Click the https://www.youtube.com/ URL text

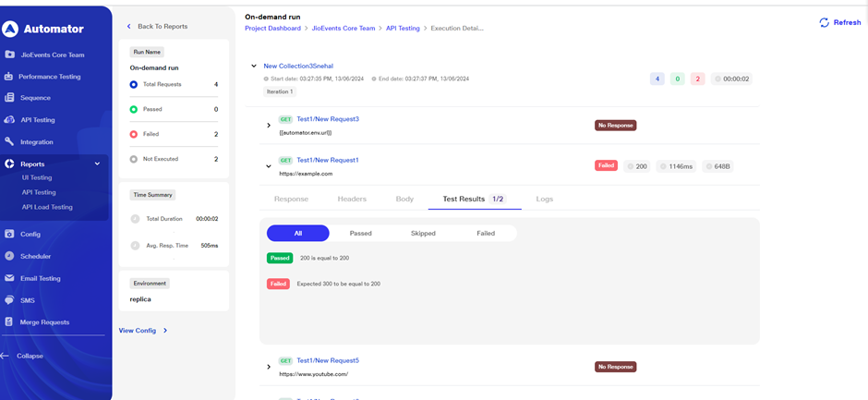314,374
